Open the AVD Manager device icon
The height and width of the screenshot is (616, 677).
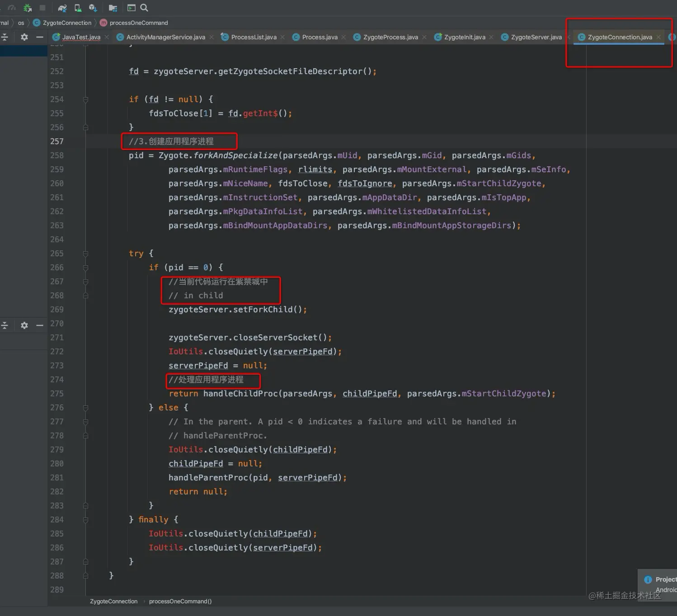78,8
